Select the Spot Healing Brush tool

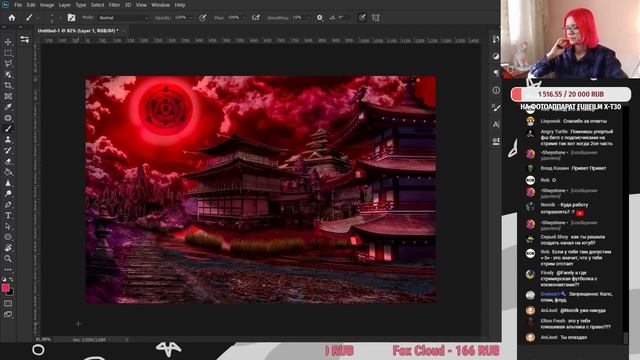pyautogui.click(x=8, y=118)
